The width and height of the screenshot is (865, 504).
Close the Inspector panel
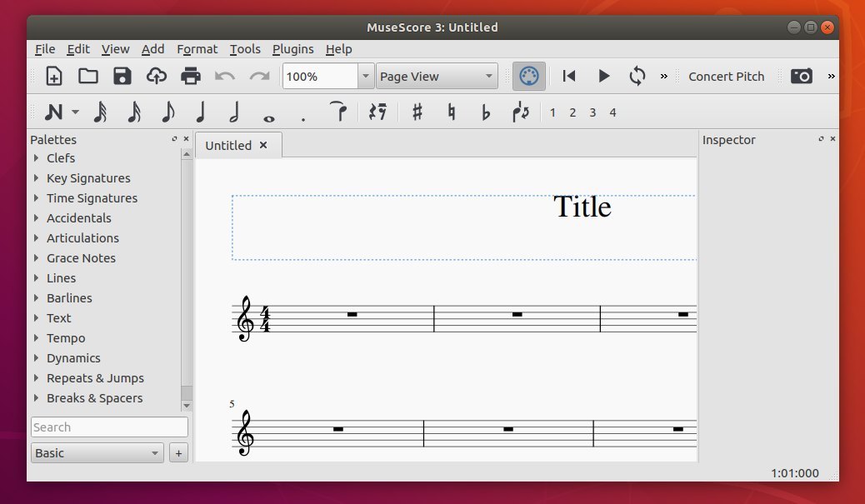tap(832, 139)
